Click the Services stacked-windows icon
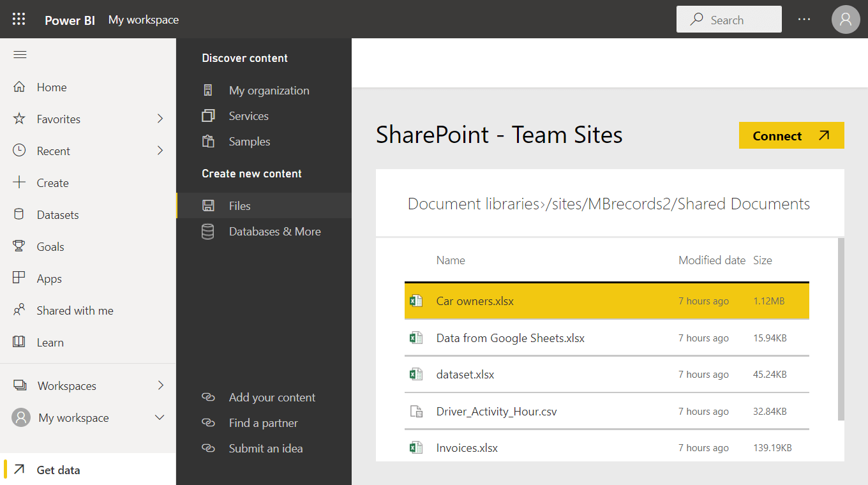The height and width of the screenshot is (485, 868). [208, 116]
